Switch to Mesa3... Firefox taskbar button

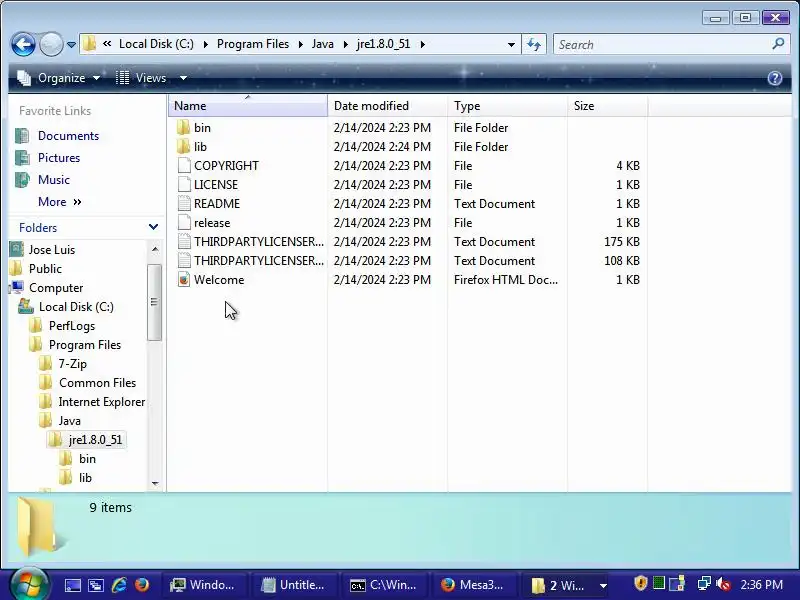click(x=473, y=585)
